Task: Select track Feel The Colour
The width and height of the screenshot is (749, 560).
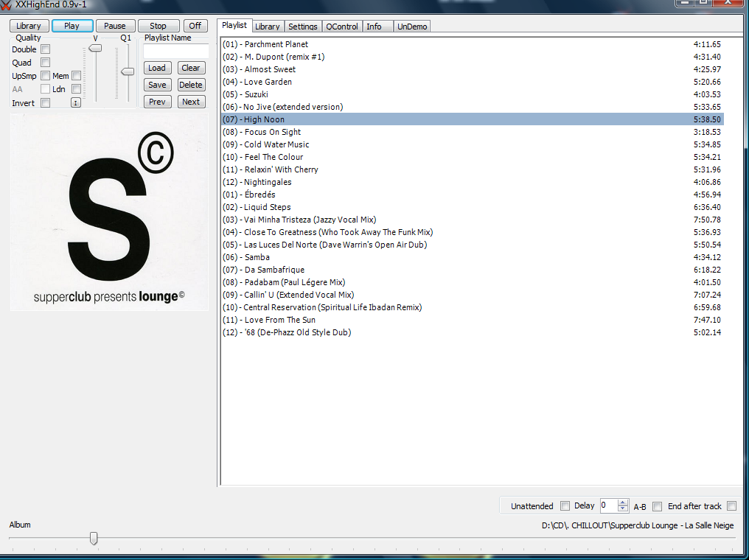Action: [473, 157]
